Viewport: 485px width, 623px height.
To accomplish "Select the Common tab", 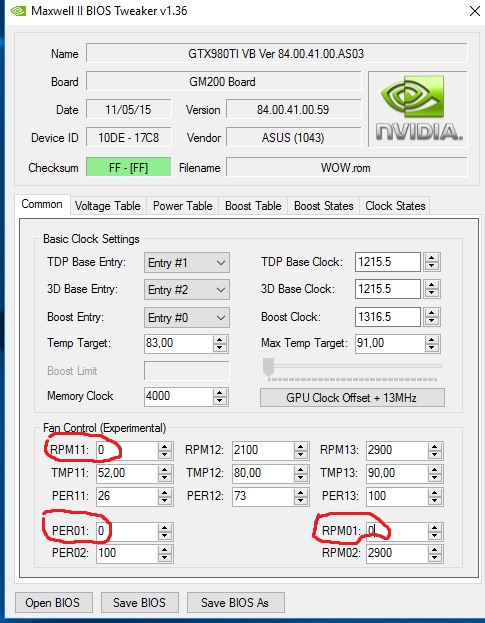I will point(42,204).
